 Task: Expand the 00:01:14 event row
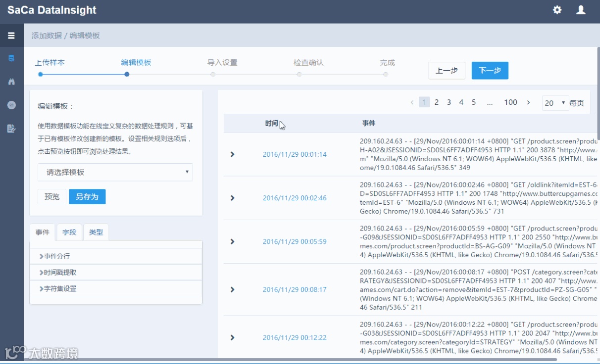pos(232,154)
